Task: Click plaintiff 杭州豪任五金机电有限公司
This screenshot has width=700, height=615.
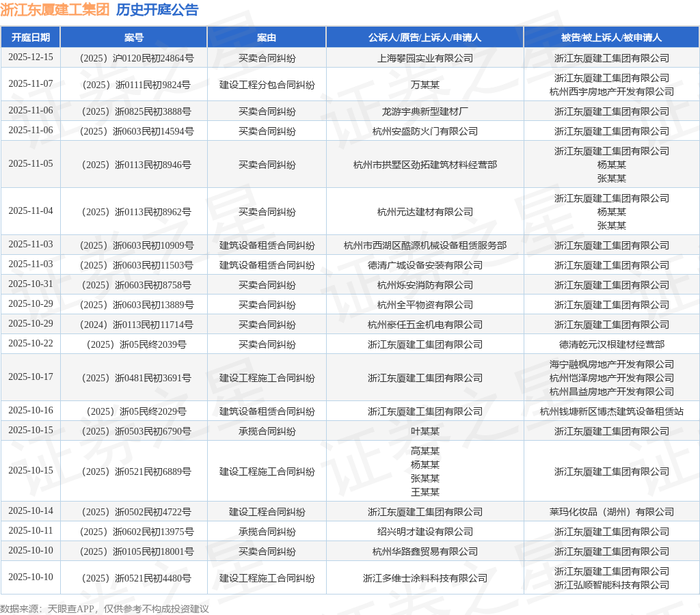Action: click(x=425, y=325)
